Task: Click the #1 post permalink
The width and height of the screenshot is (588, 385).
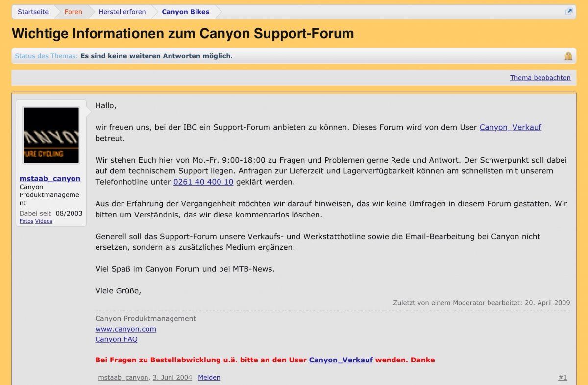Action: 563,378
